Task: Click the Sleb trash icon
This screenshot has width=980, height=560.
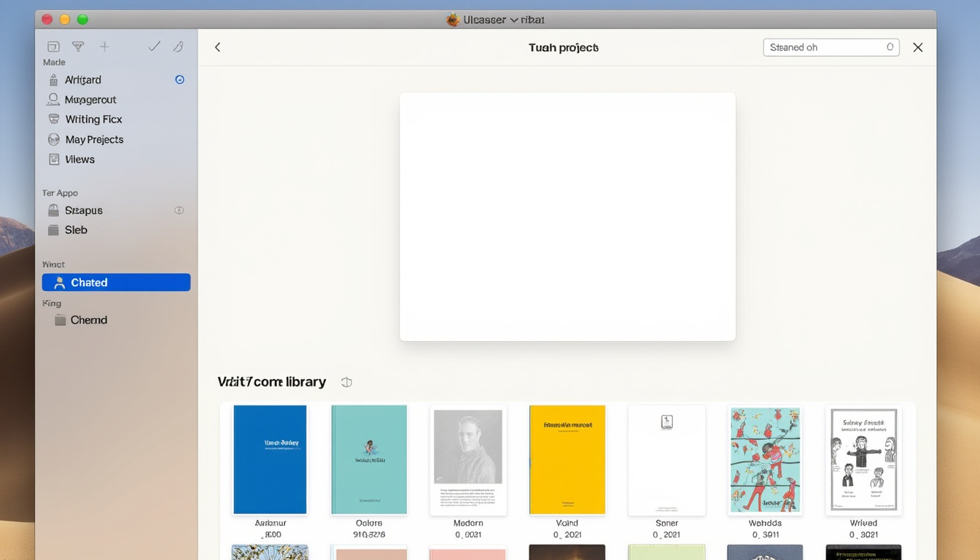Action: click(x=55, y=230)
